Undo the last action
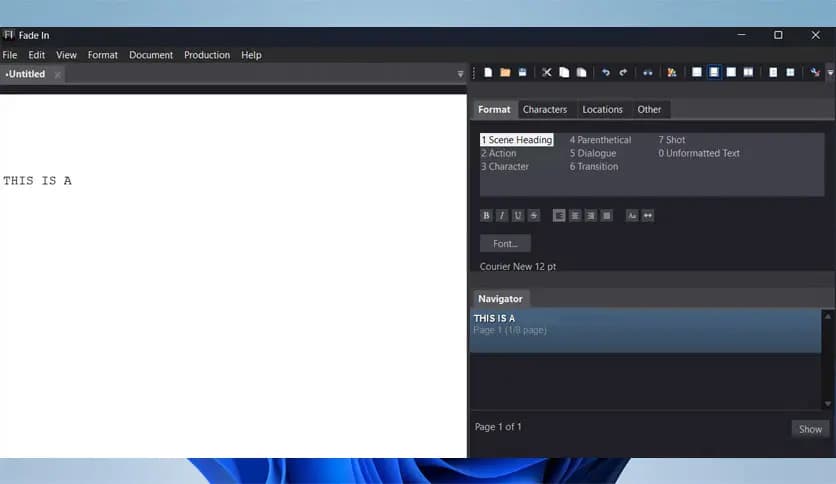 (x=606, y=72)
